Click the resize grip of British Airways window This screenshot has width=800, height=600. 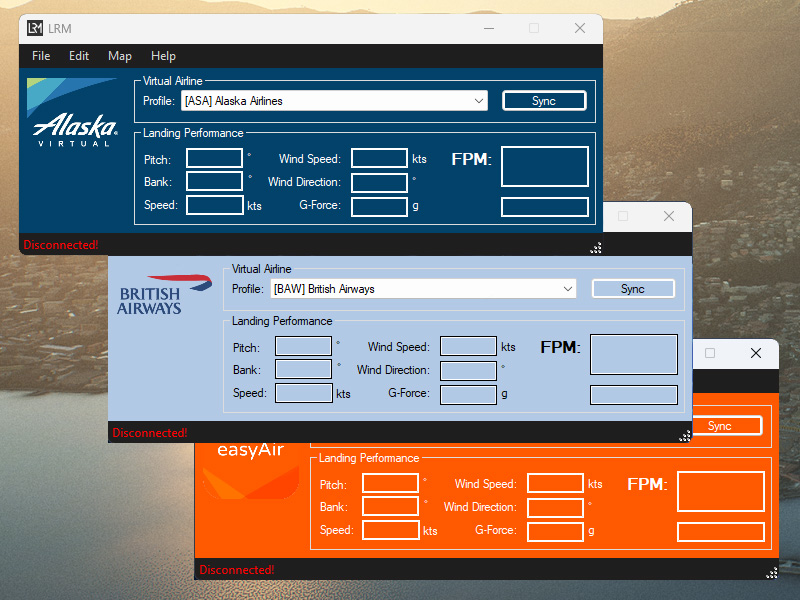[685, 436]
